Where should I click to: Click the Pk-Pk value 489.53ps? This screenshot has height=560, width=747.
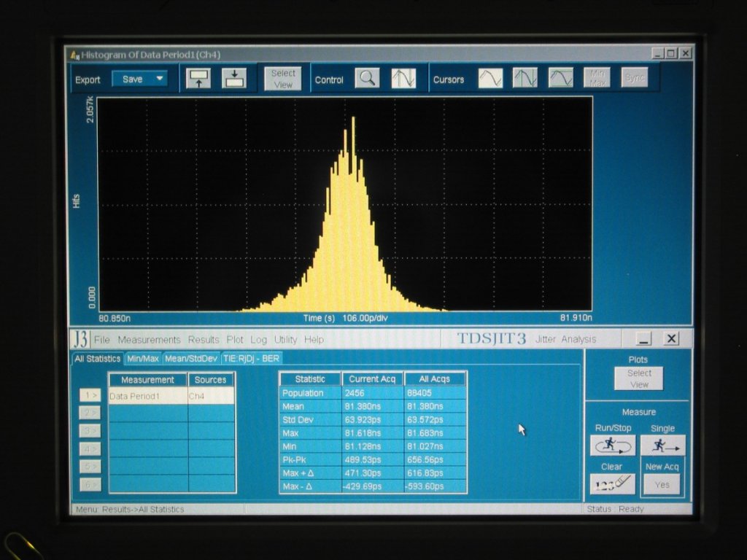coord(363,459)
